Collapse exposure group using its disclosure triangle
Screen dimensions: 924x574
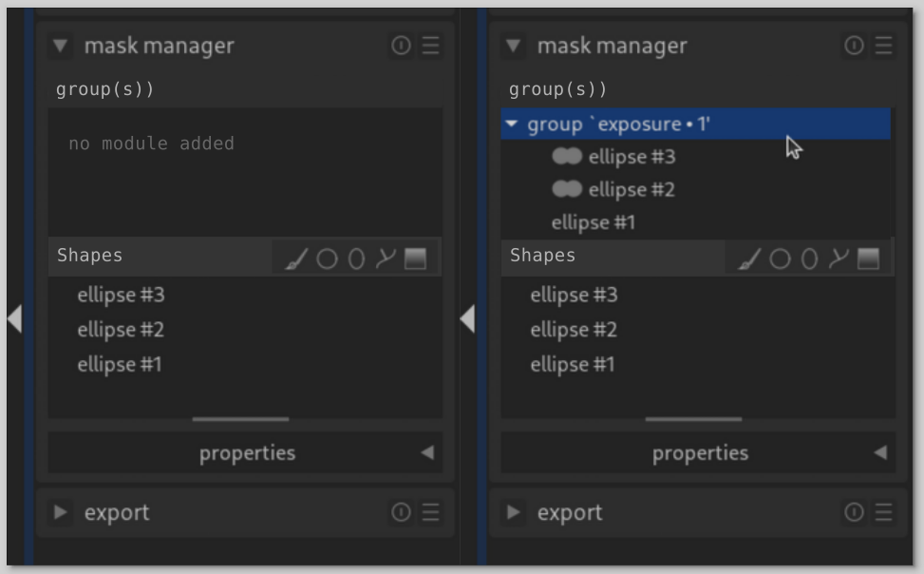coord(513,124)
